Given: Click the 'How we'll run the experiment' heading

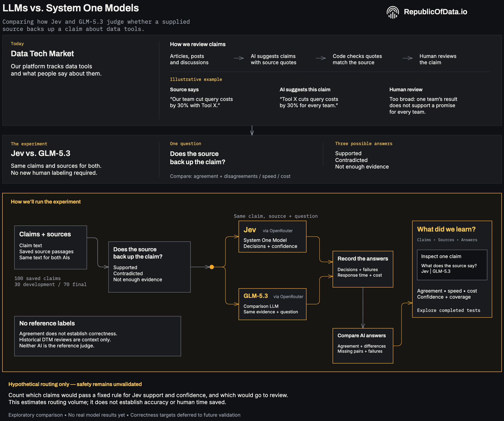Looking at the screenshot, I should (x=46, y=202).
